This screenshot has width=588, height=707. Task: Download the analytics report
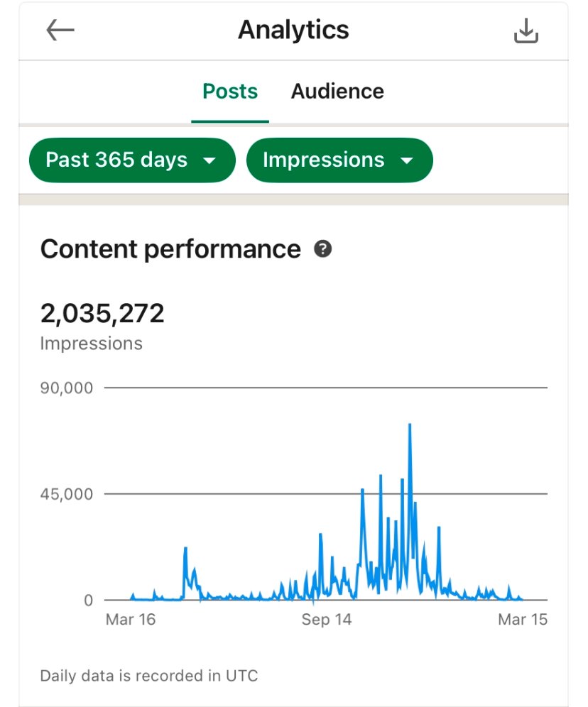(x=526, y=31)
